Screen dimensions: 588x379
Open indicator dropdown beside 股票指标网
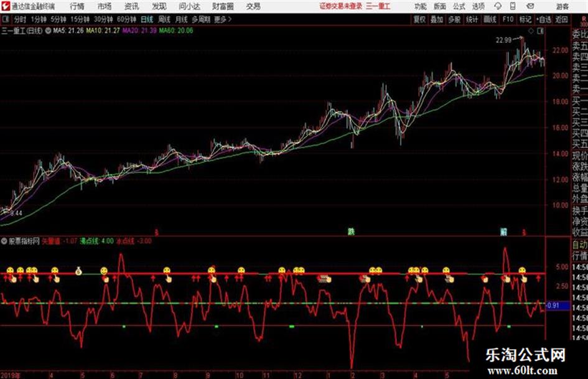(x=4, y=241)
